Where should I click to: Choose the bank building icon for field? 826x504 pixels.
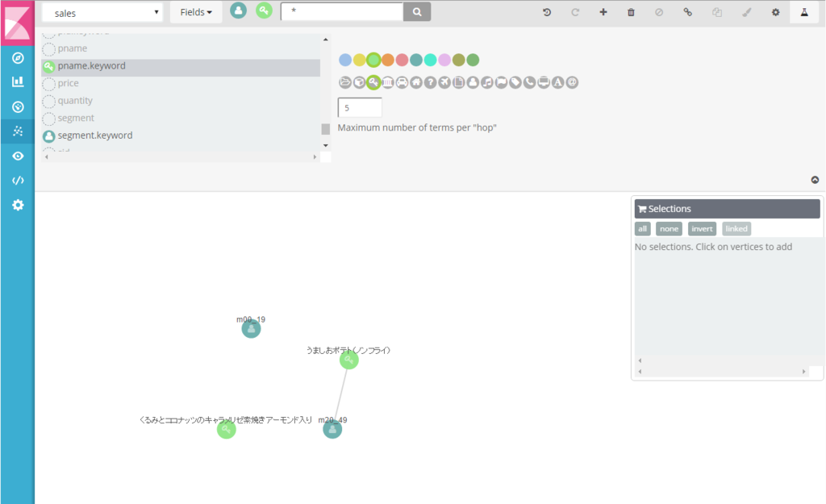tap(388, 82)
